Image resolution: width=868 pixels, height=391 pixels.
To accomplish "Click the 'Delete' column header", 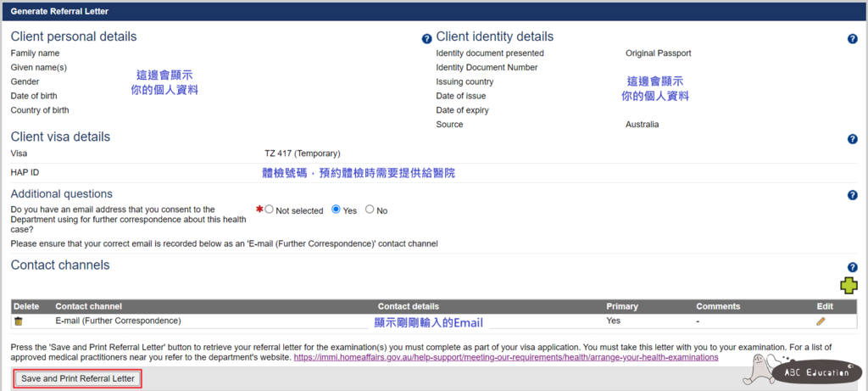I will (25, 306).
